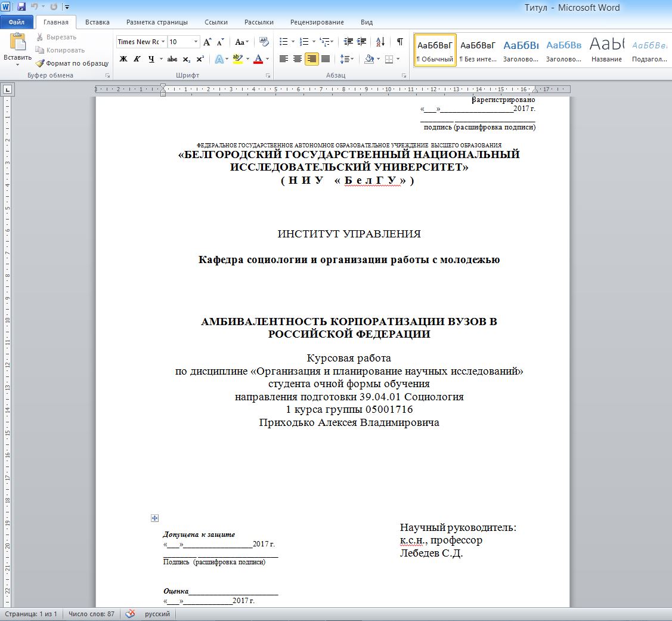672x621 pixels.
Task: Click the language indicator русский
Action: tap(157, 614)
